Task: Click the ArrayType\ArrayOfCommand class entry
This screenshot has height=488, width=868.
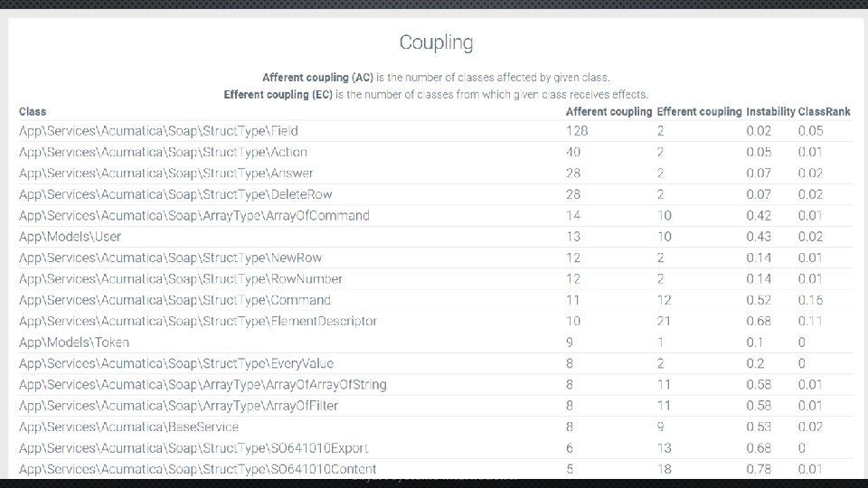Action: point(193,215)
